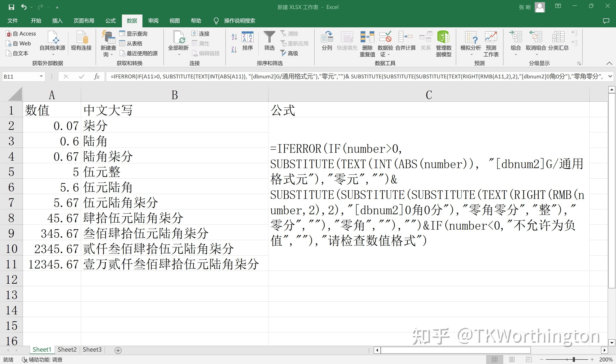
Task: Click the ribbon display options icon
Action: (x=558, y=6)
